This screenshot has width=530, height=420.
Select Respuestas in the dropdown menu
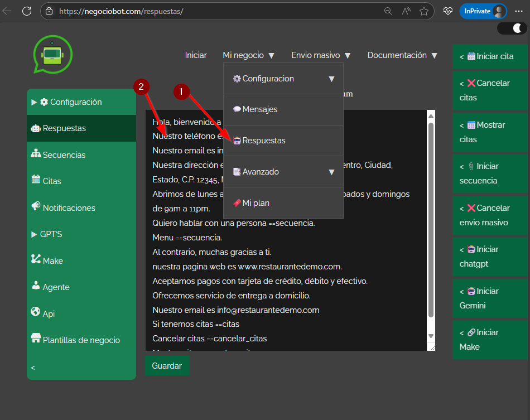(x=283, y=141)
